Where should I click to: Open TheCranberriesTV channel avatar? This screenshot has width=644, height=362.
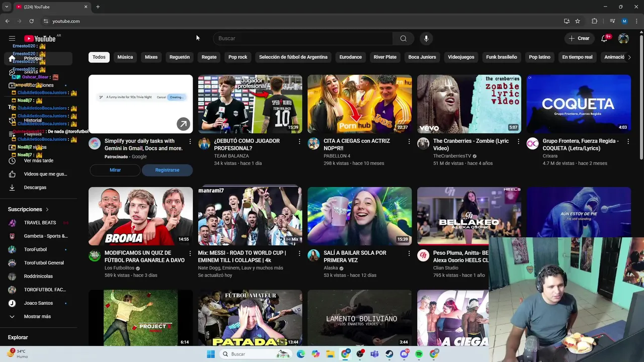pos(423,144)
